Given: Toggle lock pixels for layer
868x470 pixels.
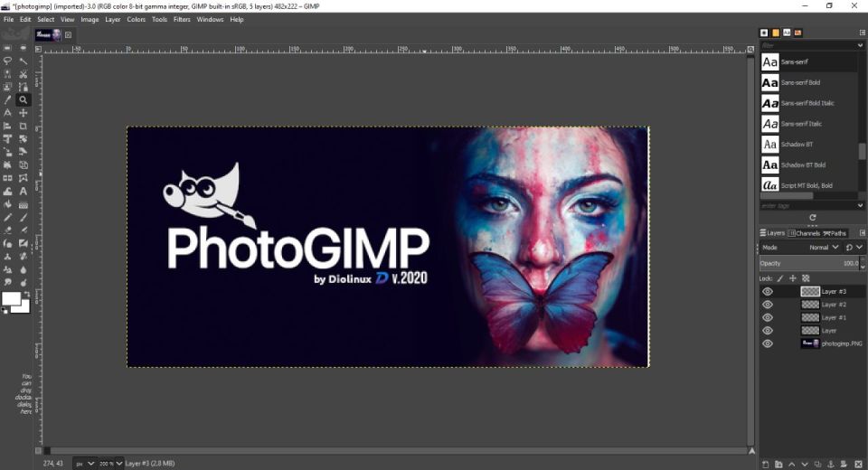Looking at the screenshot, I should pyautogui.click(x=780, y=278).
